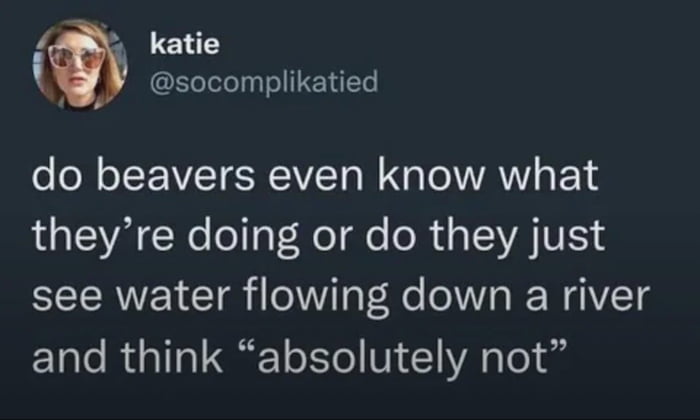
Task: Click the sunglasses in the profile avatar
Action: pyautogui.click(x=77, y=55)
